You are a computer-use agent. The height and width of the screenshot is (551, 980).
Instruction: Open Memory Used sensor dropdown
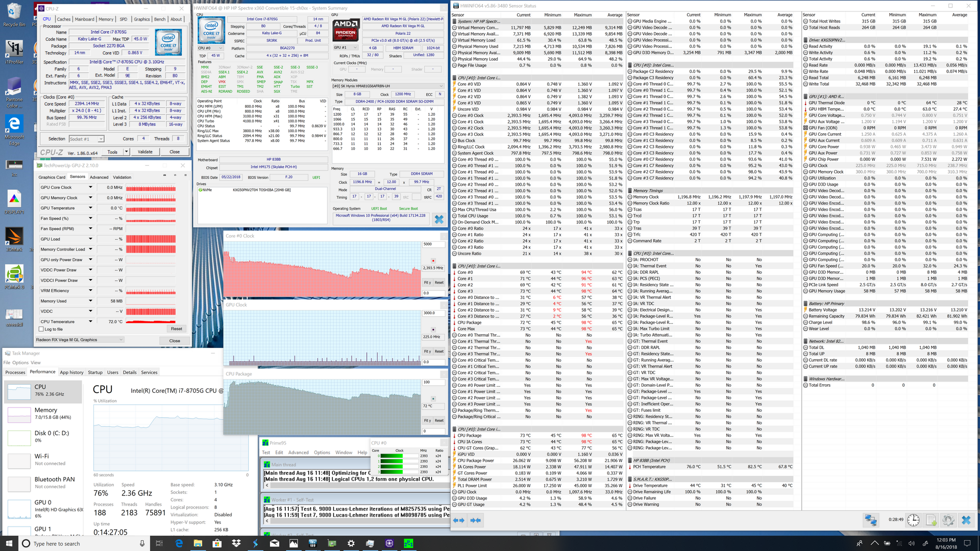[90, 301]
